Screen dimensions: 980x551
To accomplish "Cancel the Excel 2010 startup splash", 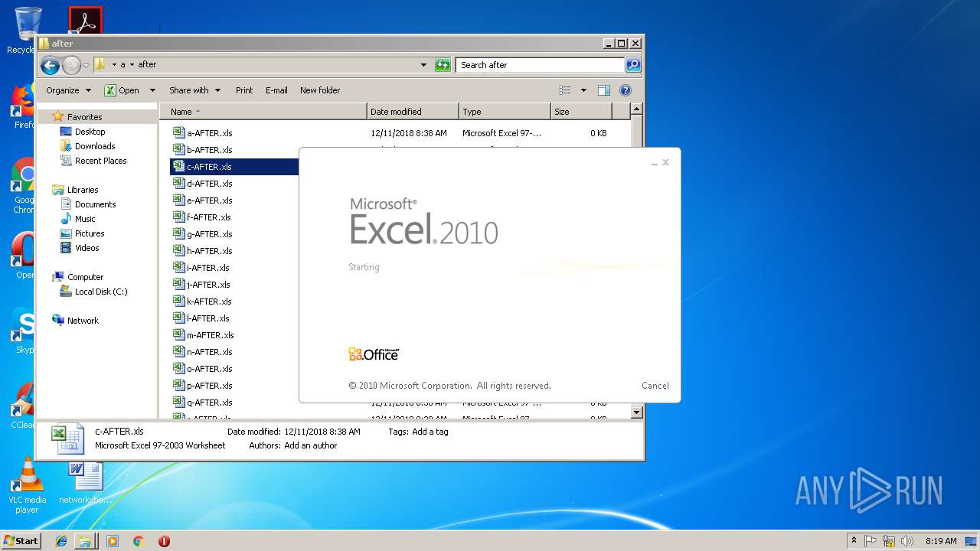I will [x=655, y=386].
